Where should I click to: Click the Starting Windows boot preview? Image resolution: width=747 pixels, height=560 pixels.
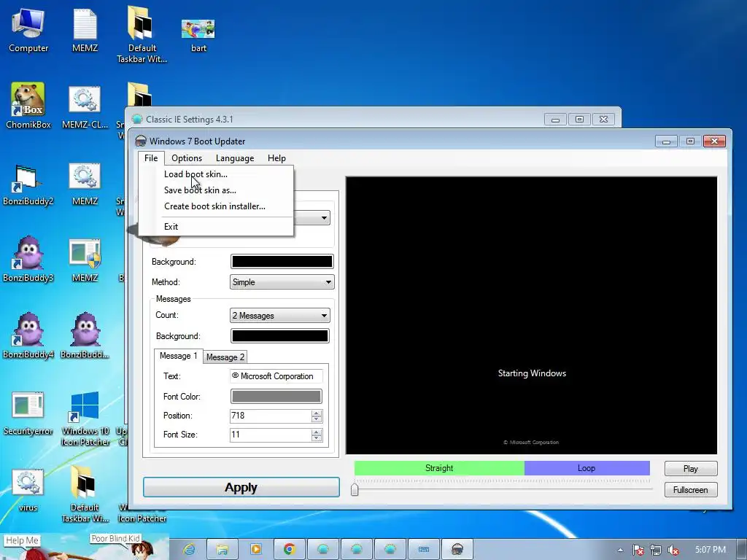pyautogui.click(x=531, y=315)
